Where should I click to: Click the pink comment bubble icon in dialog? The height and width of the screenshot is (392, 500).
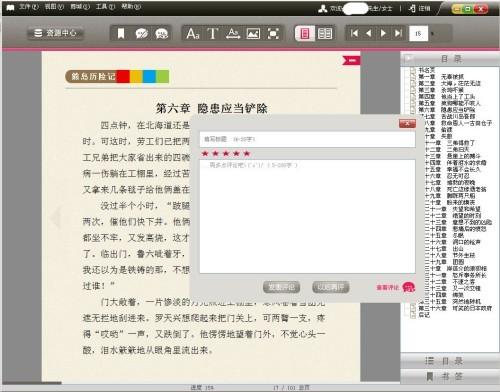[409, 287]
